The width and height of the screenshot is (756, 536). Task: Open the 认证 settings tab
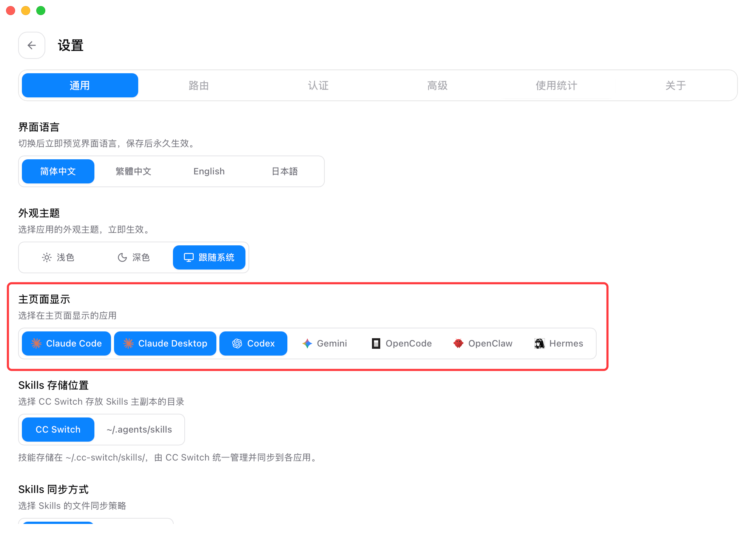point(318,85)
